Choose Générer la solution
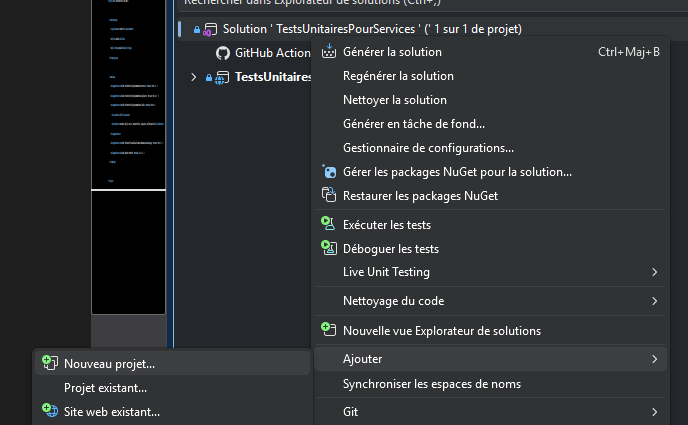This screenshot has height=425, width=688. tap(491, 52)
